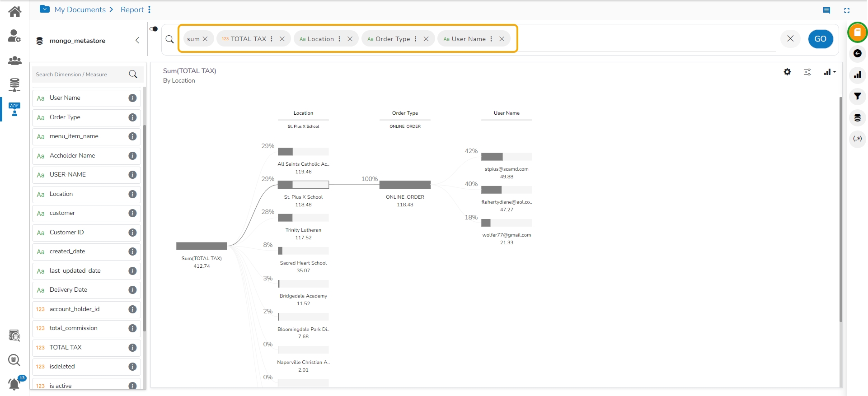
Task: Select the Delivery Date dimension
Action: click(x=68, y=290)
